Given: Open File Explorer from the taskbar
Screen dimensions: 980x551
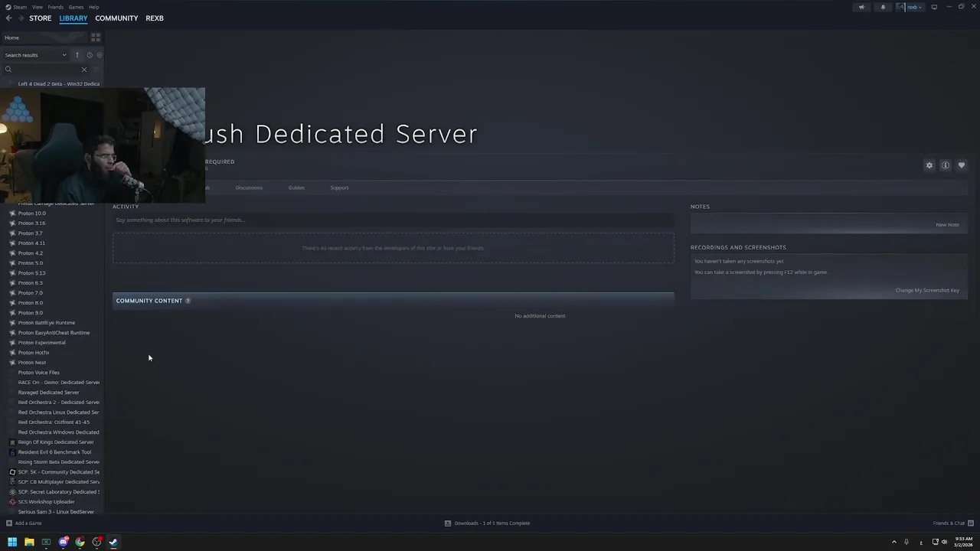Looking at the screenshot, I should coord(29,542).
